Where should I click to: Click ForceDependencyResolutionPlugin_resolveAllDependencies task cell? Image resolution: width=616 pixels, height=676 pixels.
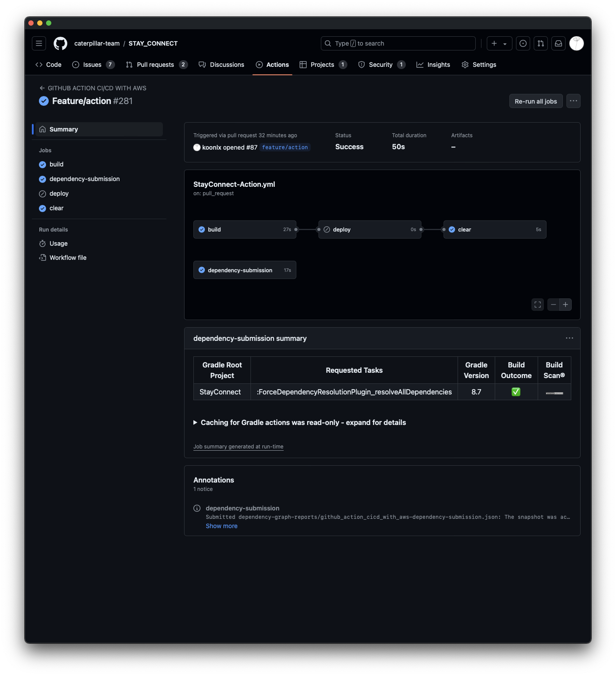354,392
